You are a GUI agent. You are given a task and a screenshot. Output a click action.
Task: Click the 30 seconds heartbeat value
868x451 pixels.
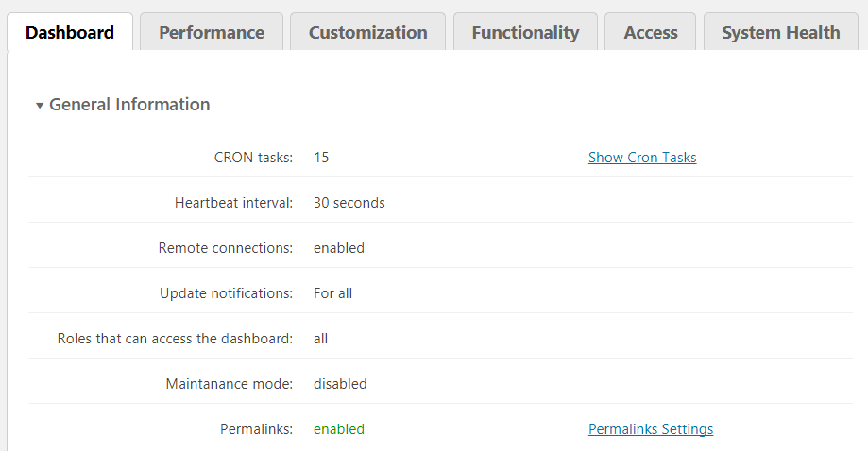349,203
